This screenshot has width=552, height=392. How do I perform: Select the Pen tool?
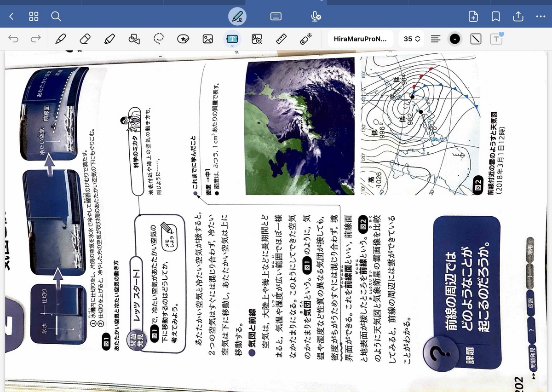[60, 39]
